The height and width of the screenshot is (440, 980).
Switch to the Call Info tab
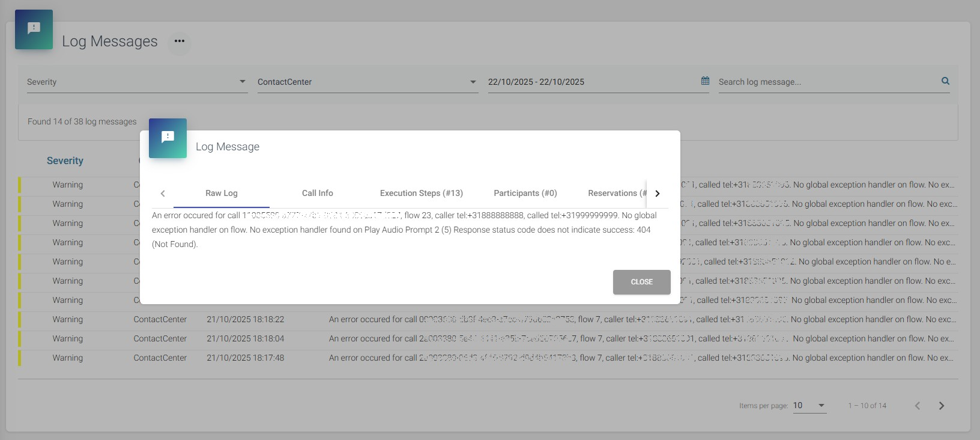[317, 193]
